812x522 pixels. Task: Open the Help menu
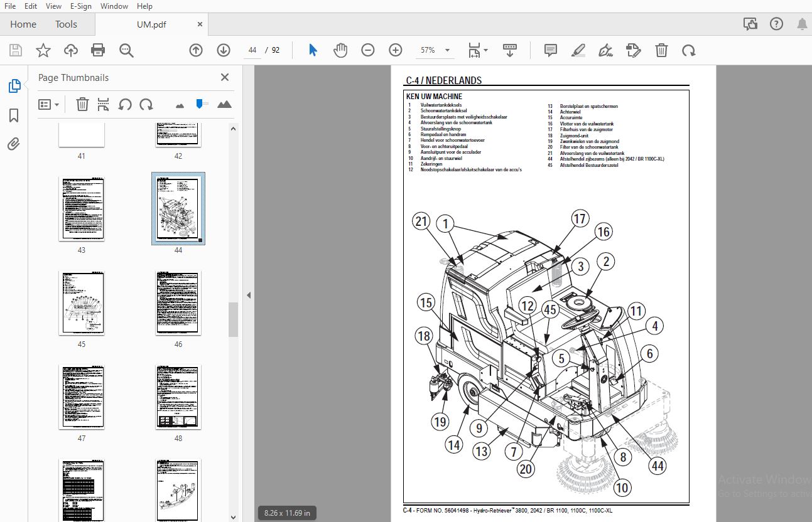coord(144,6)
